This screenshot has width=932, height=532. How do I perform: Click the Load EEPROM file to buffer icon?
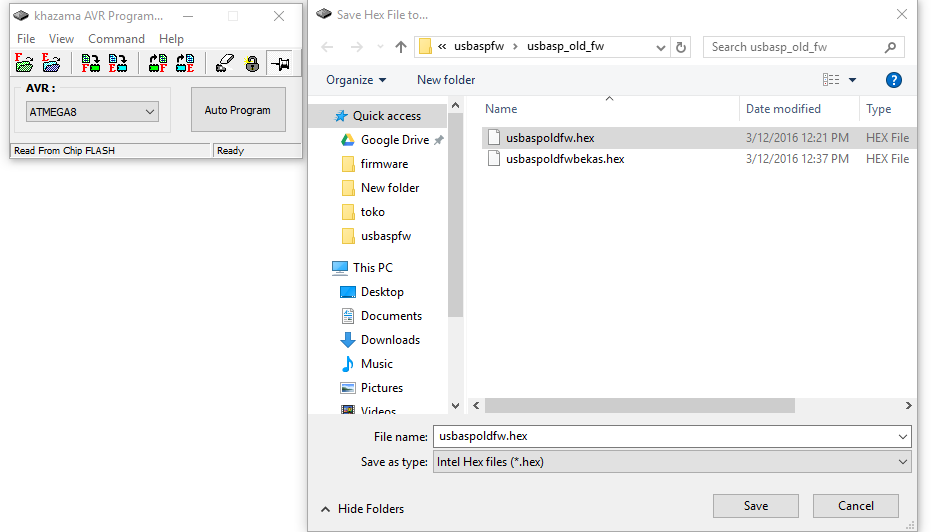pos(51,62)
